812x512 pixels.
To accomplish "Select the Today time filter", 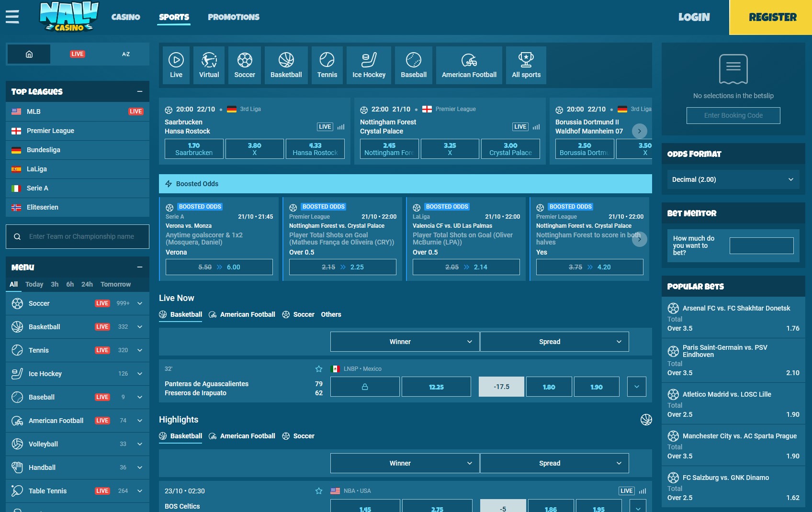I will tap(34, 284).
